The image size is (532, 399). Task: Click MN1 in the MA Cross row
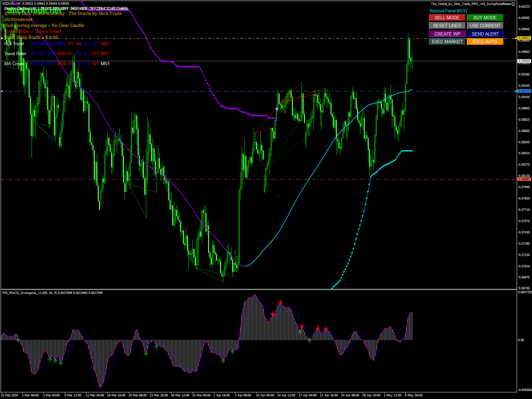pyautogui.click(x=105, y=64)
